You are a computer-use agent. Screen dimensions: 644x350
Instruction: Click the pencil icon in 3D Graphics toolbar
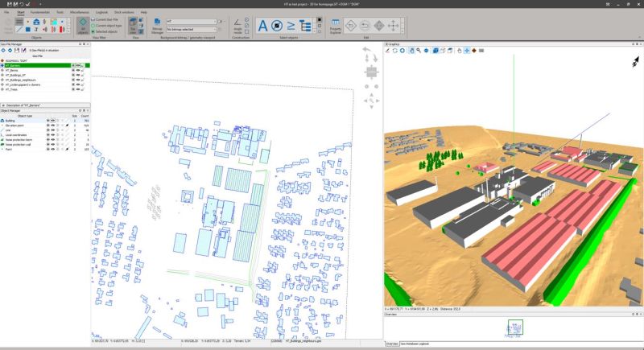coord(387,51)
